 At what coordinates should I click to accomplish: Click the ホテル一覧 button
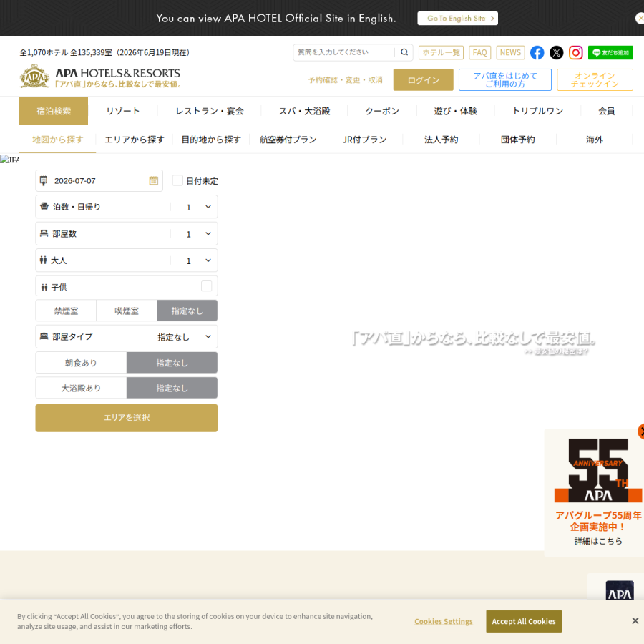[441, 52]
